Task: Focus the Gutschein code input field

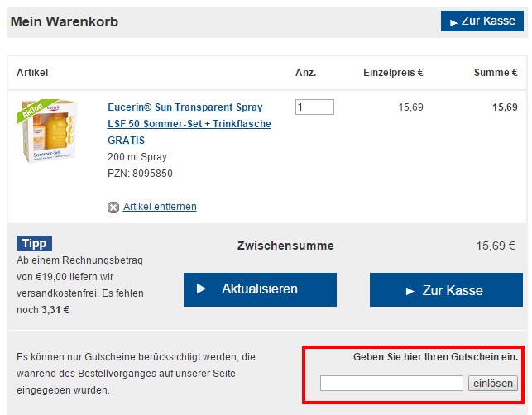Action: tap(391, 383)
